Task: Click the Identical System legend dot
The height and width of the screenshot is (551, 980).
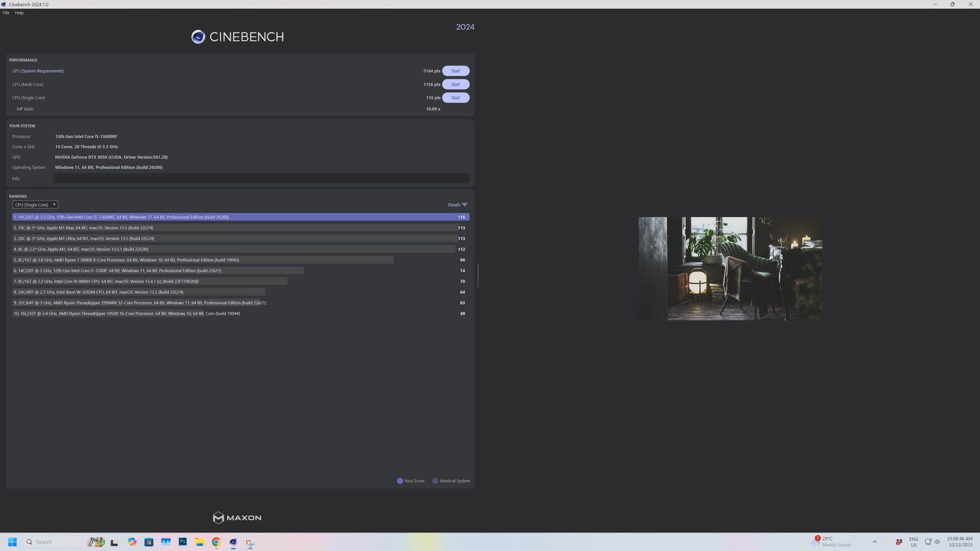Action: tap(435, 481)
